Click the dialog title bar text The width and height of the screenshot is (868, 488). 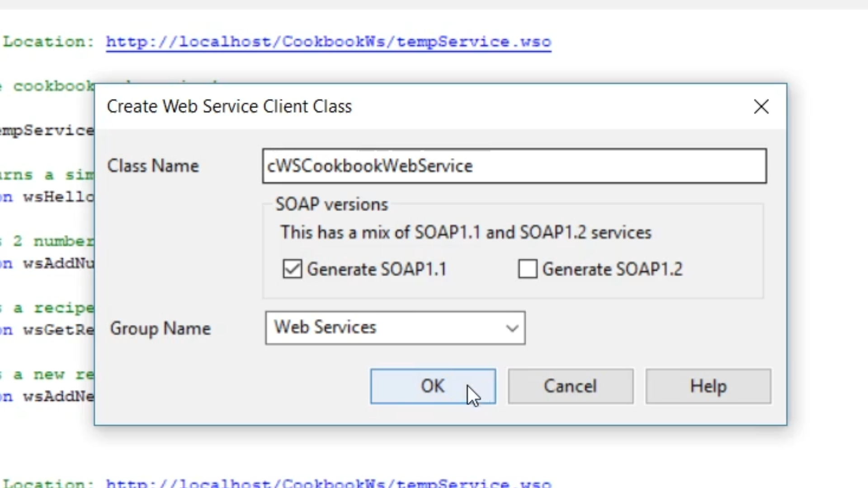pos(229,107)
